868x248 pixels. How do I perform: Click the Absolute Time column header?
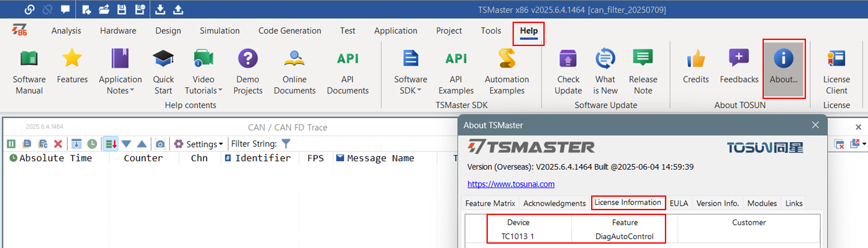[x=56, y=158]
